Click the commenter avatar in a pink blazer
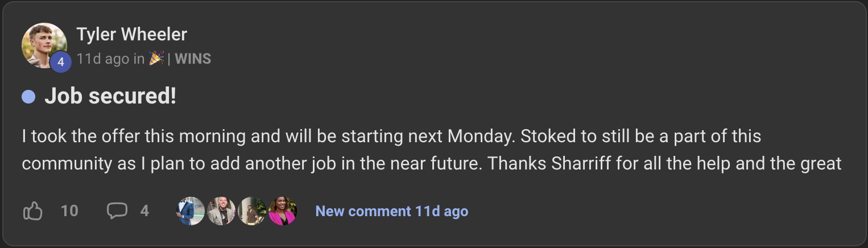Viewport: 868px width, 248px height. (x=282, y=211)
